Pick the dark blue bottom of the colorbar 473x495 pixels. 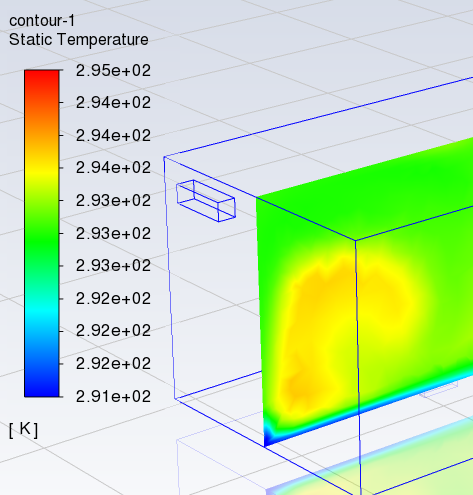(42, 388)
